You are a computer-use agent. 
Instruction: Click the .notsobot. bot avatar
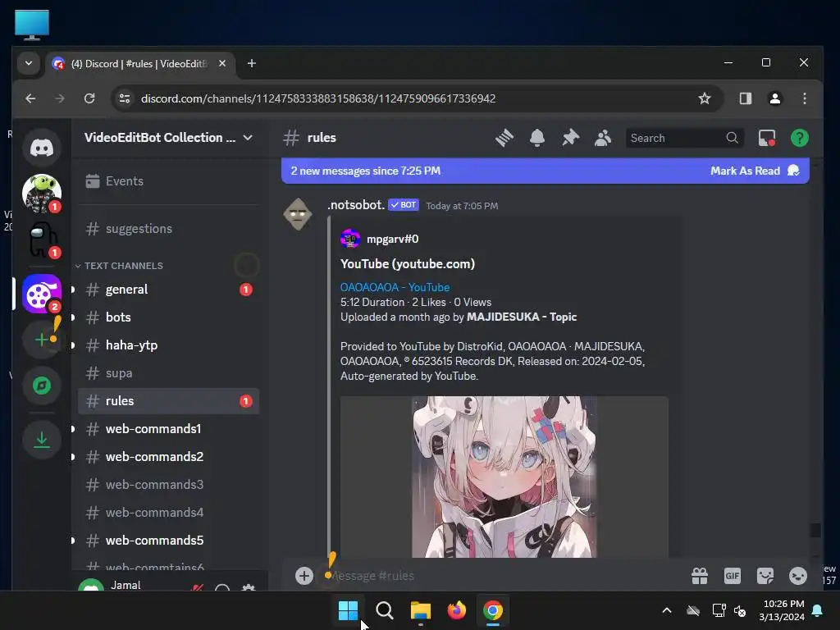pyautogui.click(x=298, y=214)
